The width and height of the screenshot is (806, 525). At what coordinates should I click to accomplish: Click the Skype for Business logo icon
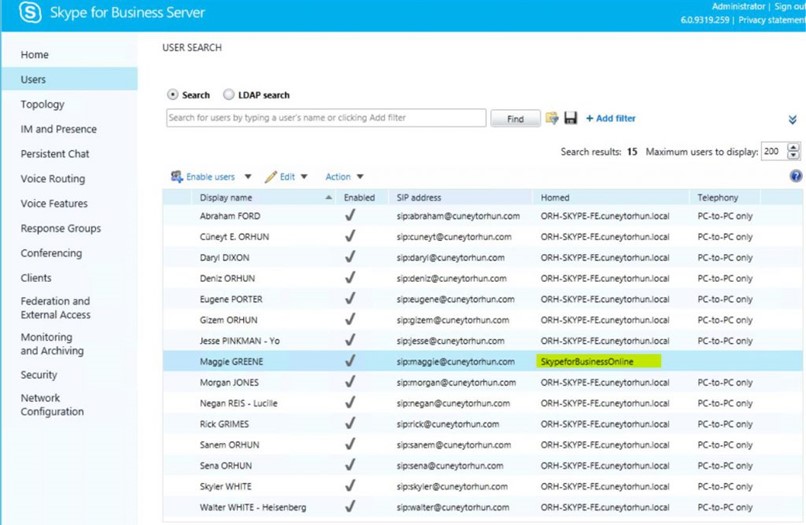(30, 12)
